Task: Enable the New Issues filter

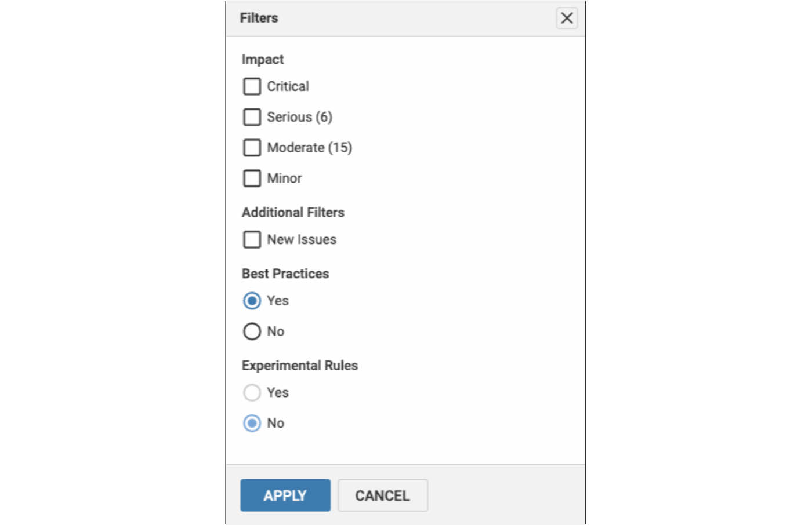Action: (252, 239)
